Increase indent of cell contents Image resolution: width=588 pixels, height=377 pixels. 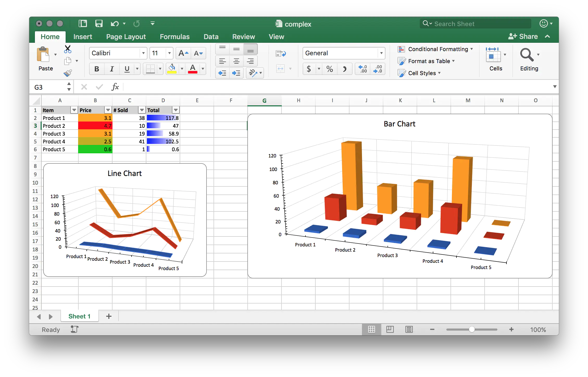[x=236, y=73]
